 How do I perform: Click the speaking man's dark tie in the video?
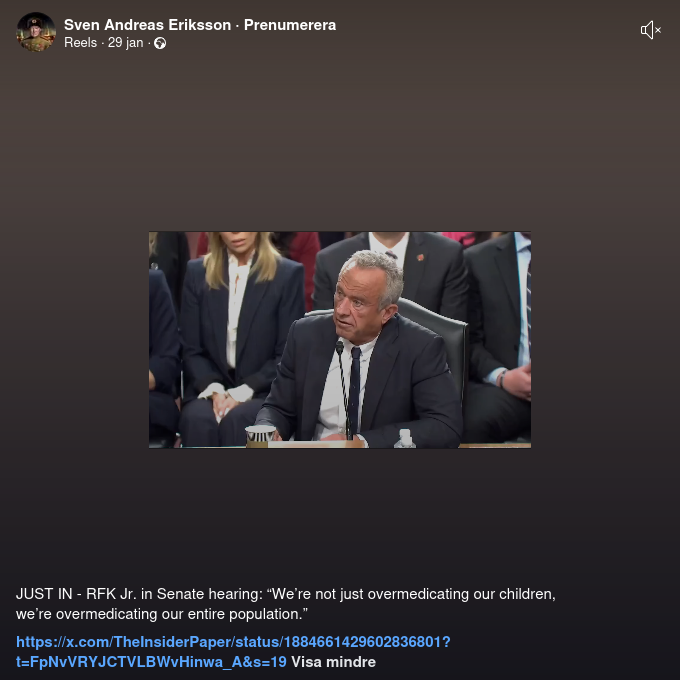(355, 388)
